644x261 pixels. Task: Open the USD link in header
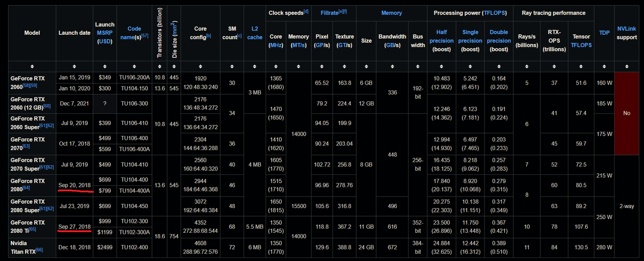[105, 41]
